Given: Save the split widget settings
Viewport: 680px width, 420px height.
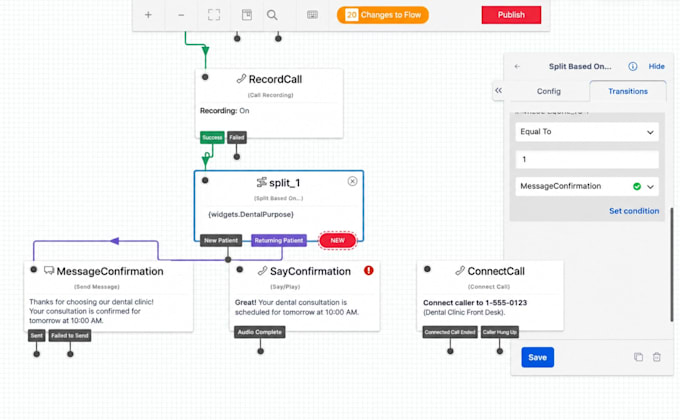Looking at the screenshot, I should click(537, 357).
